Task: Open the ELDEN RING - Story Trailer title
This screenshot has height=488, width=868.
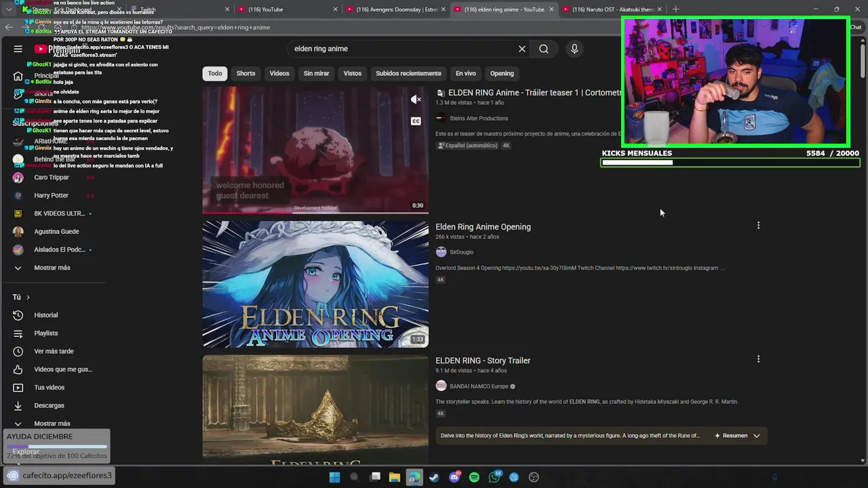Action: click(x=483, y=361)
